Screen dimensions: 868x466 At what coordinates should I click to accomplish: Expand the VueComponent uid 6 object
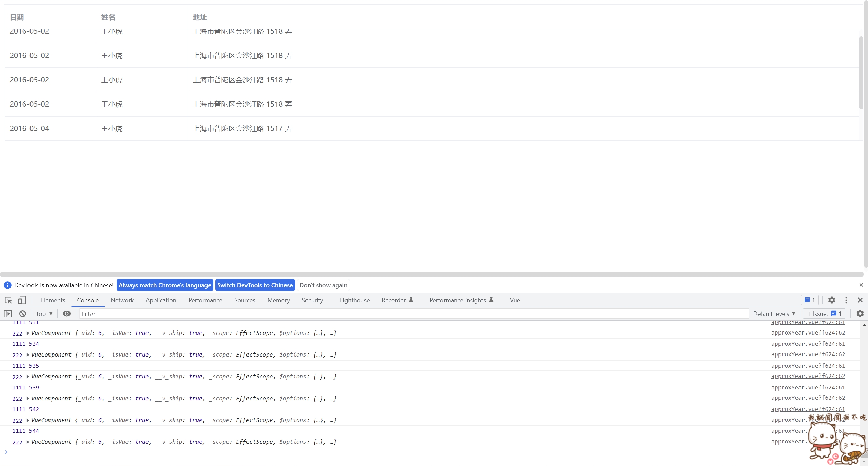click(x=27, y=333)
